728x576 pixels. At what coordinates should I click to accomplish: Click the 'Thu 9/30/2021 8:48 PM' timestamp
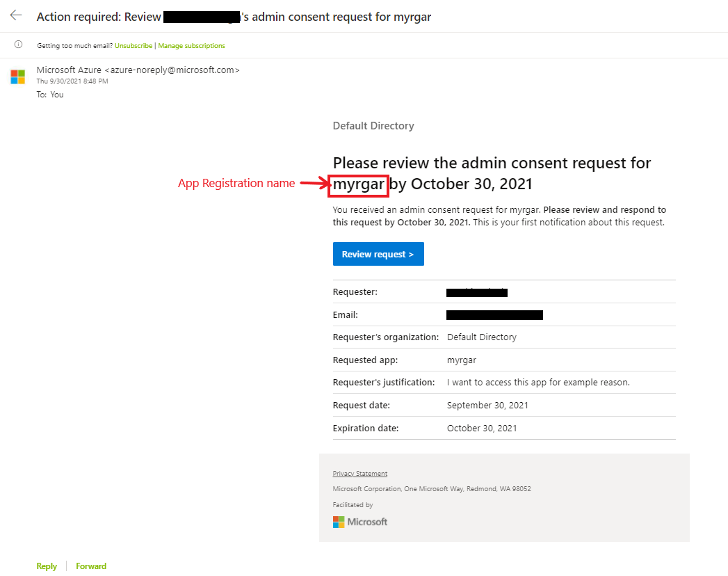pyautogui.click(x=72, y=81)
